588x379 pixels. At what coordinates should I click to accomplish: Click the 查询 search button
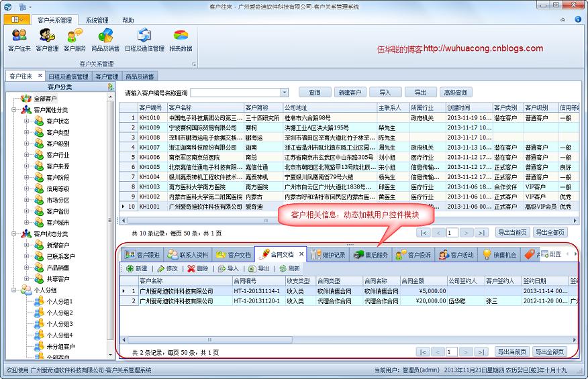(x=315, y=92)
